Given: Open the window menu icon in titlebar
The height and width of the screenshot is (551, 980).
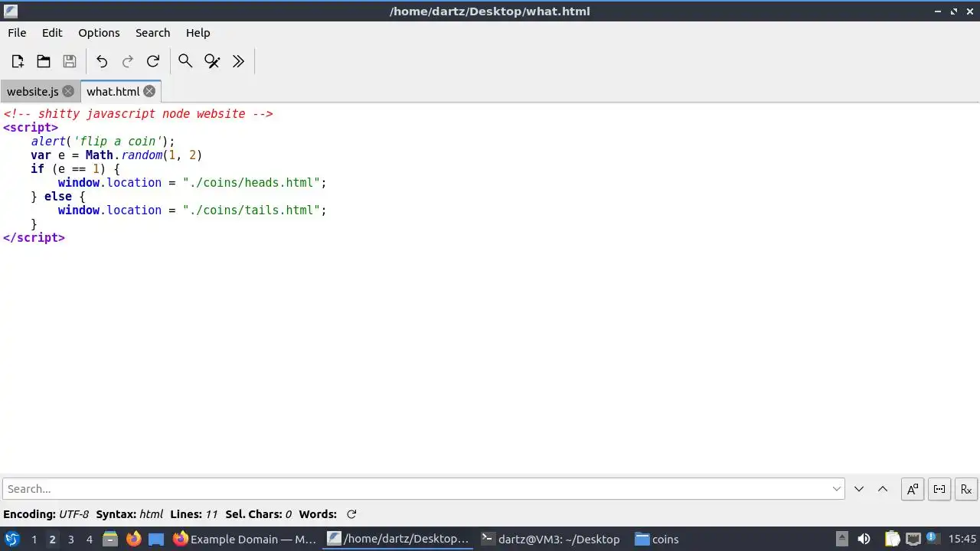Looking at the screenshot, I should click(x=11, y=11).
